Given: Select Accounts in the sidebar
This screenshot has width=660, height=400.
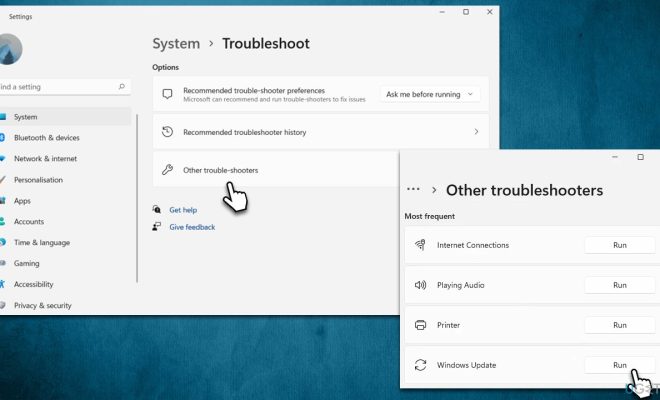Looking at the screenshot, I should 29,221.
